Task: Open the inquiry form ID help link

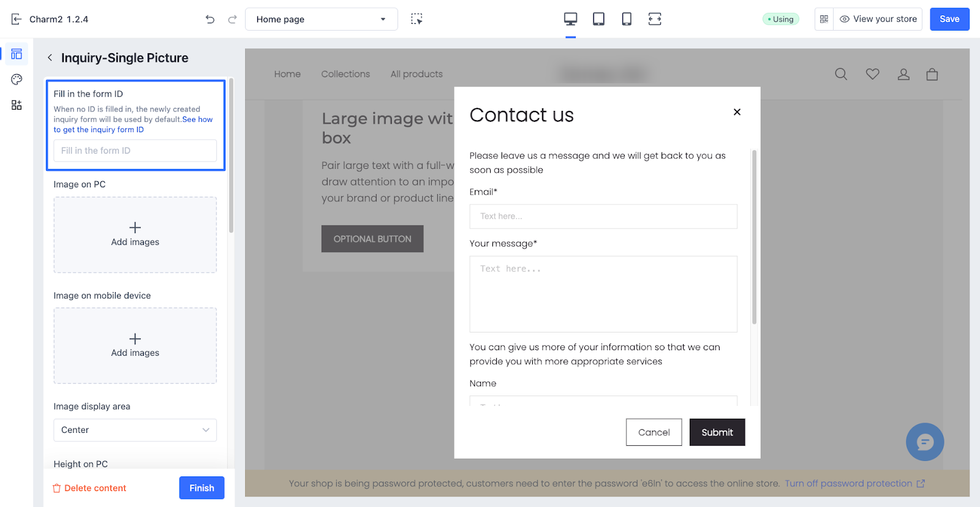Action: (133, 124)
